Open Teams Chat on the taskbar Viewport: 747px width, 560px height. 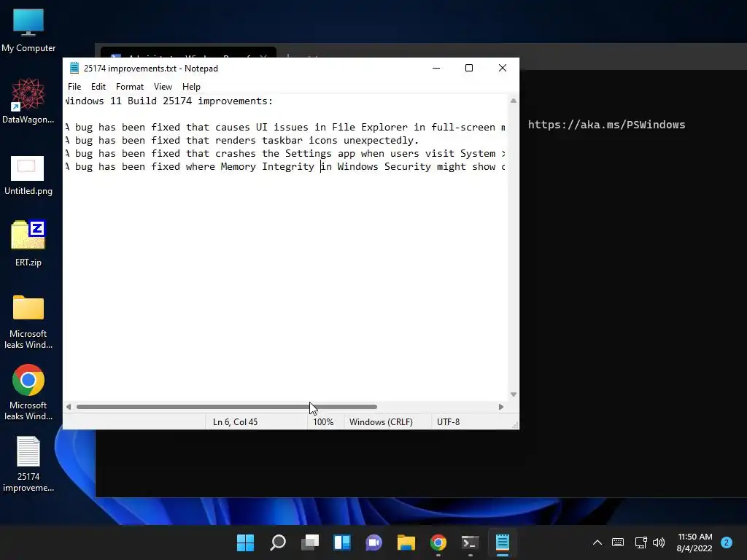pos(374,542)
